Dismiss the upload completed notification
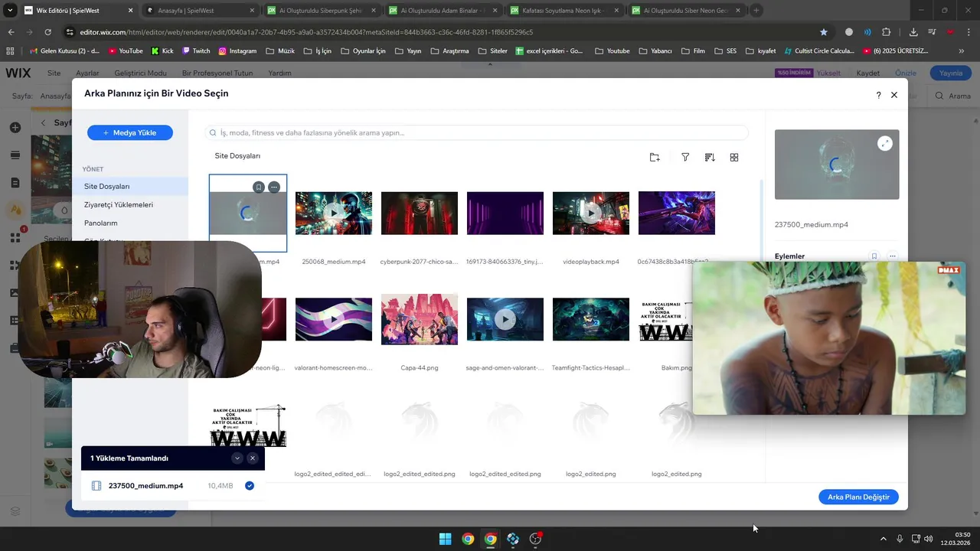This screenshot has height=551, width=980. pyautogui.click(x=253, y=458)
